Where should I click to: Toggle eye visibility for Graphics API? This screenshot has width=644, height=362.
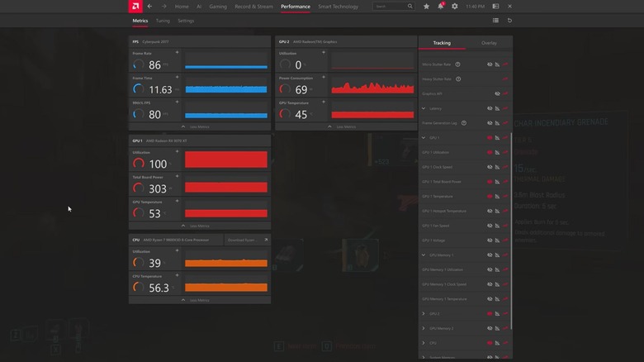pyautogui.click(x=497, y=93)
